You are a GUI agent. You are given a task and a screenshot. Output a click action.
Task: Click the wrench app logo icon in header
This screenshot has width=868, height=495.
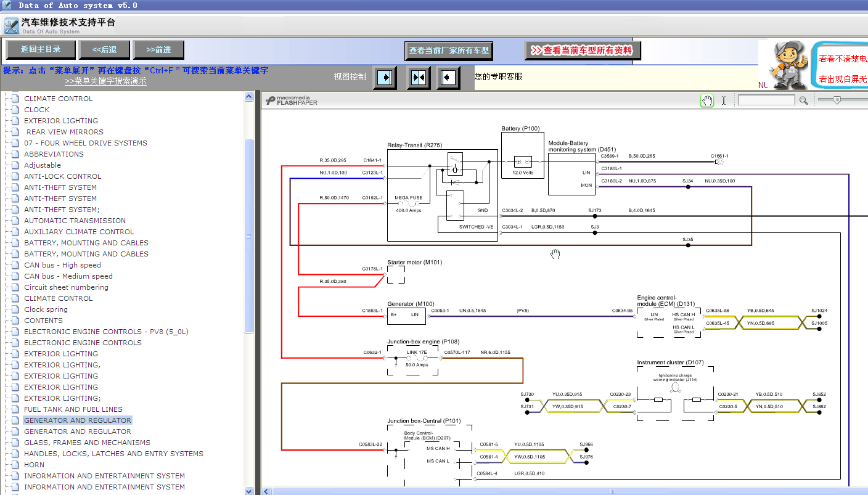pos(11,26)
